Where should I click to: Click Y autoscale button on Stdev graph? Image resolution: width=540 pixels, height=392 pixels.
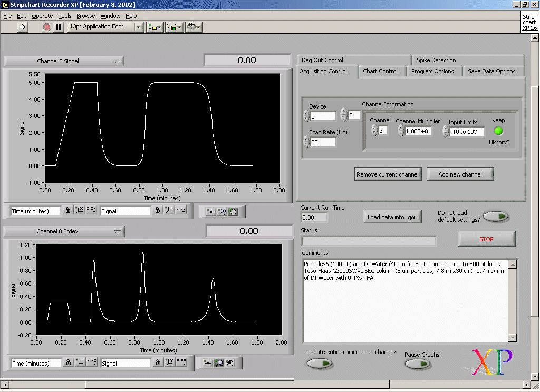click(169, 362)
